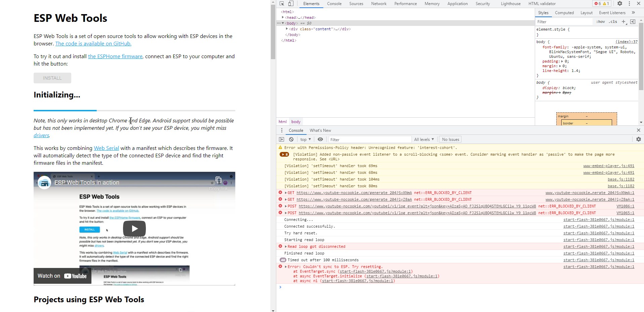
Task: Select the inspect element cursor tool
Action: tap(281, 3)
